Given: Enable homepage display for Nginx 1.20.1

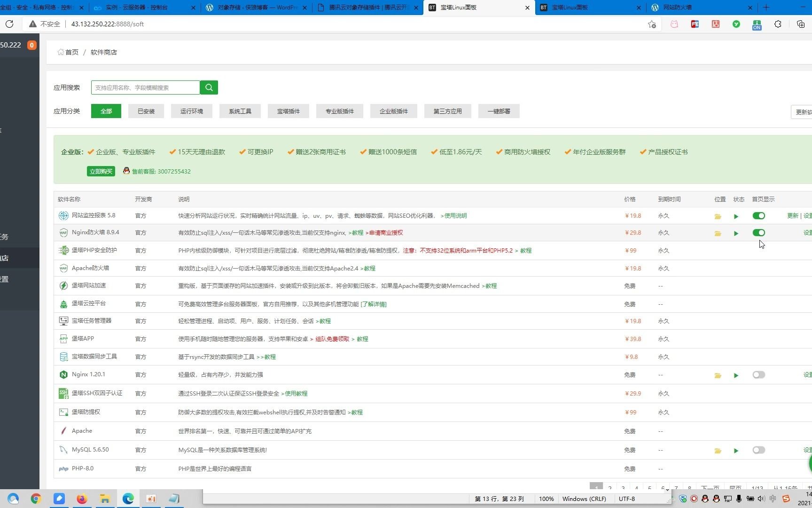Looking at the screenshot, I should 758,374.
